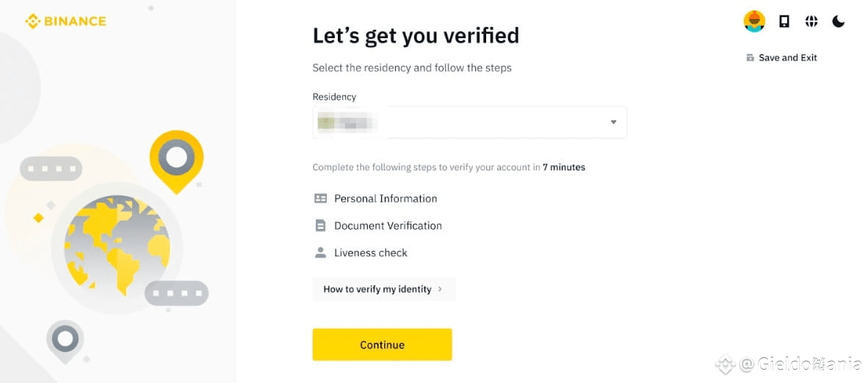Click the Save and Exit link
This screenshot has width=868, height=383.
(x=787, y=58)
